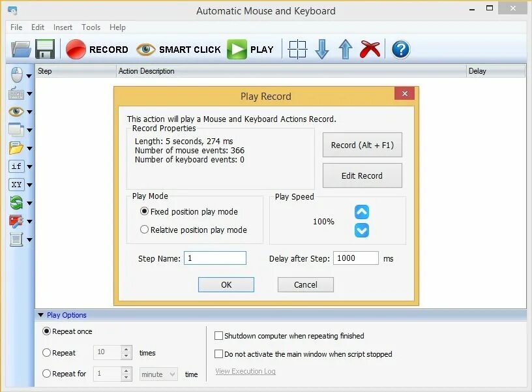The height and width of the screenshot is (392, 532).
Task: Click the script list sidebar icon
Action: [x=16, y=239]
